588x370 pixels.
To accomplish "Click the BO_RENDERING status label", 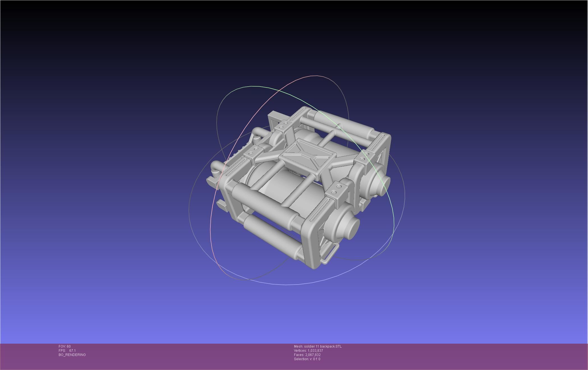I will point(72,355).
